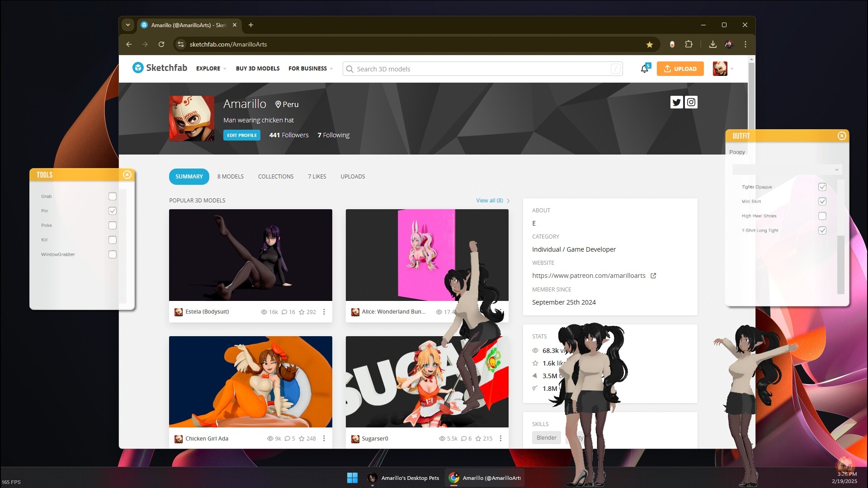The image size is (868, 488).
Task: Open the Instagram profile icon
Action: coord(691,102)
